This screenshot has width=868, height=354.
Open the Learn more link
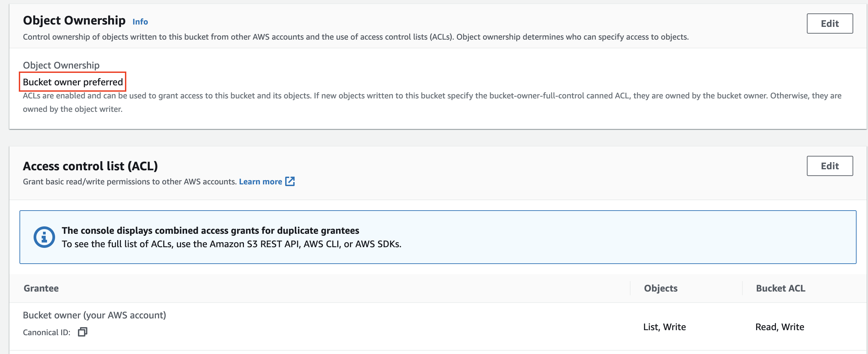coord(260,182)
